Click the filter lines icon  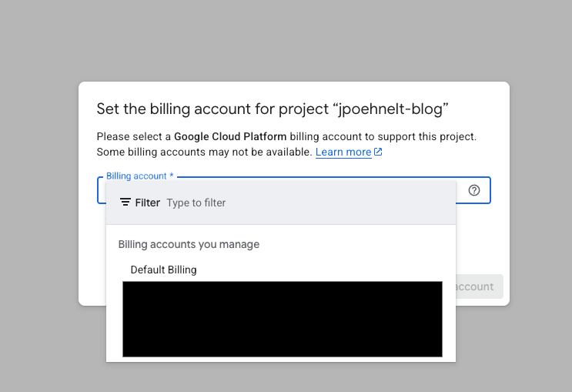[x=125, y=203]
